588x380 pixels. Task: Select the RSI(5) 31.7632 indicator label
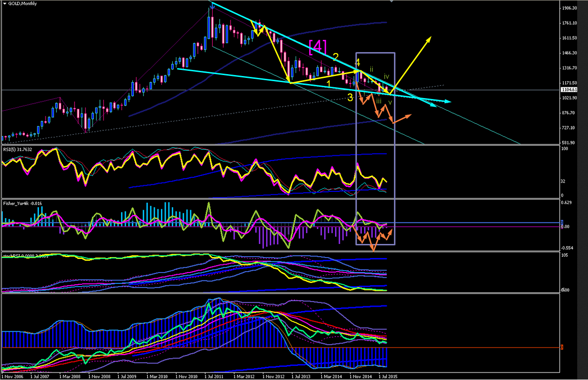pos(17,150)
